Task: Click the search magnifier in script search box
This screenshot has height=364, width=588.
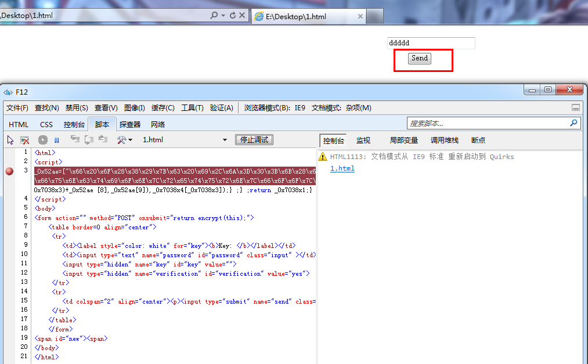Action: 573,123
